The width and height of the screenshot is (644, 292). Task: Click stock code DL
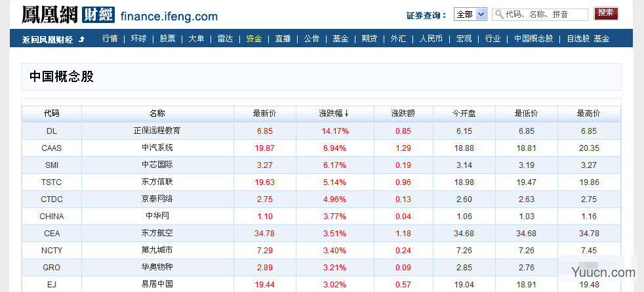coord(52,131)
